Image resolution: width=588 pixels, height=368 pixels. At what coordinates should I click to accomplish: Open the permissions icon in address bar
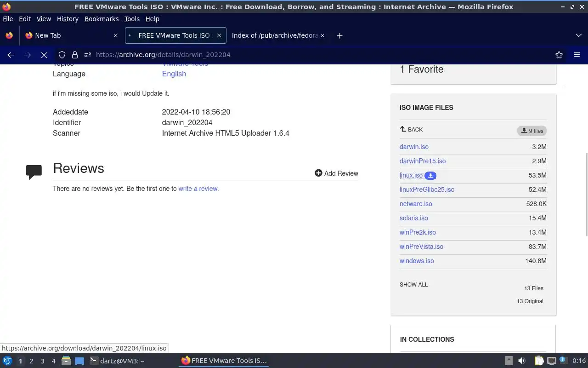click(x=87, y=55)
